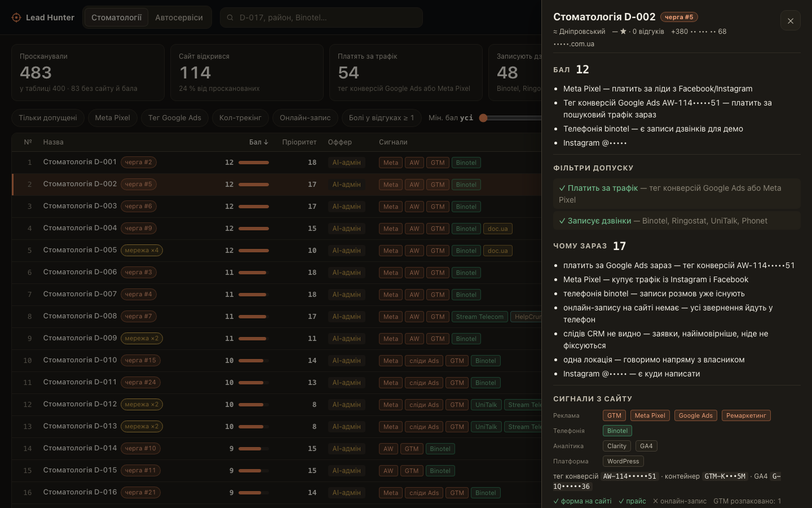Open the Стоматологія D-001 row
812x508 pixels.
click(276, 163)
